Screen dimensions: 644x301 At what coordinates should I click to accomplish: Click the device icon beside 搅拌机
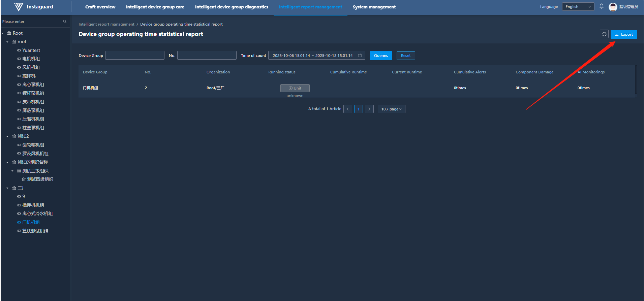[x=19, y=76]
